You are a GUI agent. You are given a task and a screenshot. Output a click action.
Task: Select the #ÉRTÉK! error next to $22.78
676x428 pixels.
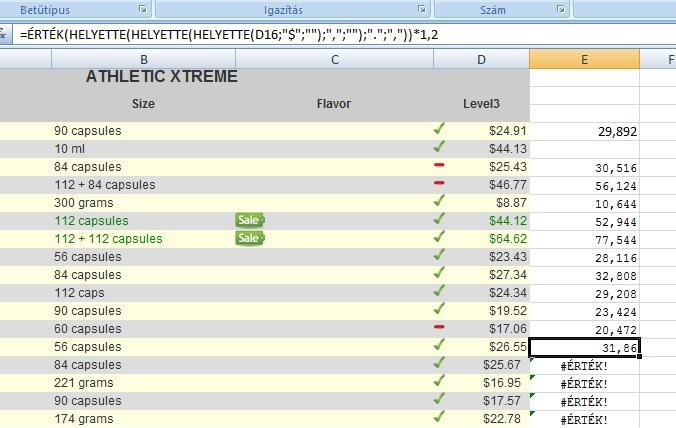tap(584, 419)
